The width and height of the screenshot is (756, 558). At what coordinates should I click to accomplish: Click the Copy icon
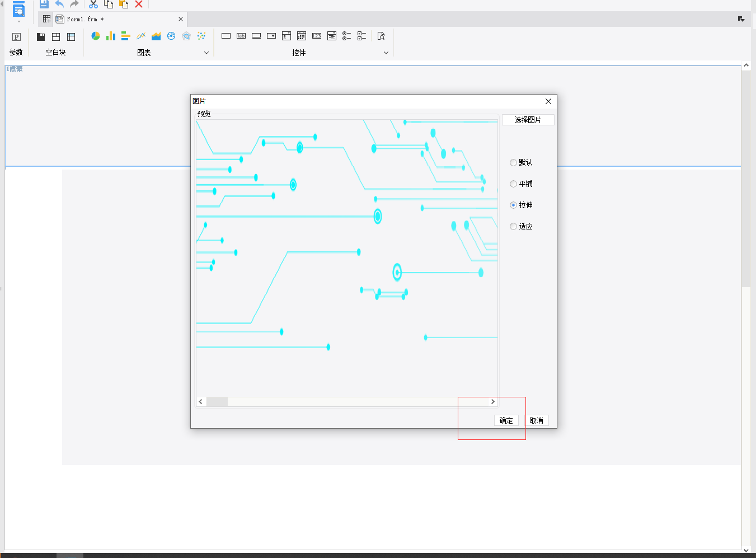(x=109, y=4)
